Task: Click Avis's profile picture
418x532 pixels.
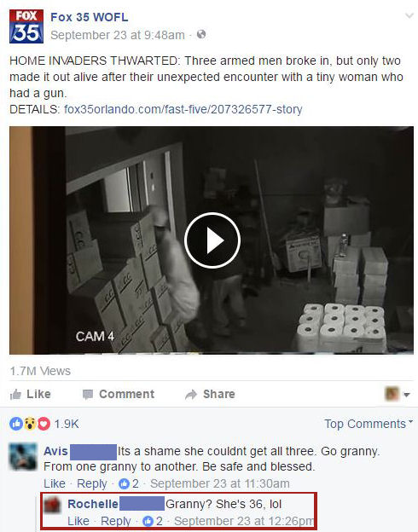Action: (23, 457)
